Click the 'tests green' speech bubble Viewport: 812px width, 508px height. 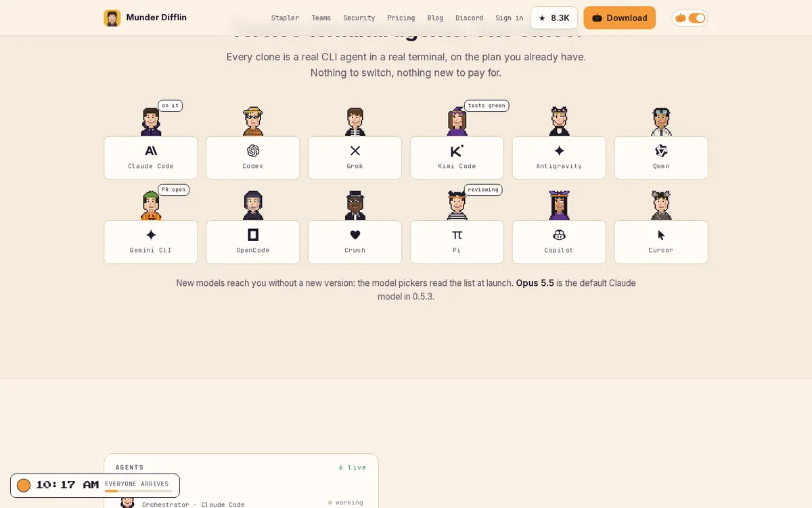[487, 106]
